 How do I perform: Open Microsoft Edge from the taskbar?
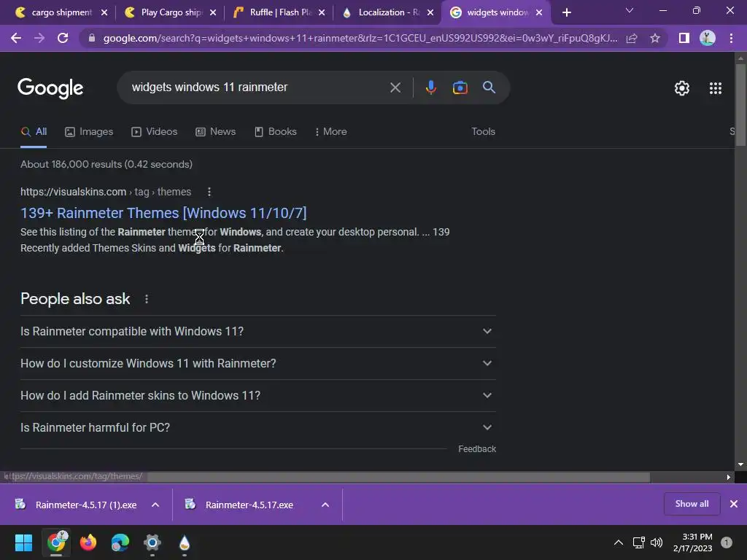click(120, 542)
